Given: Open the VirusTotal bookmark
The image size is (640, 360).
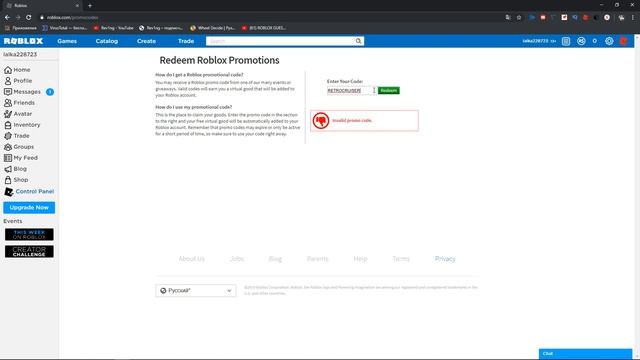Looking at the screenshot, I should point(64,28).
